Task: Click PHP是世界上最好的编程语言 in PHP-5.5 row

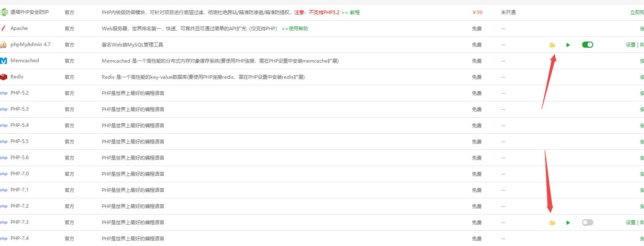Action: (133, 142)
